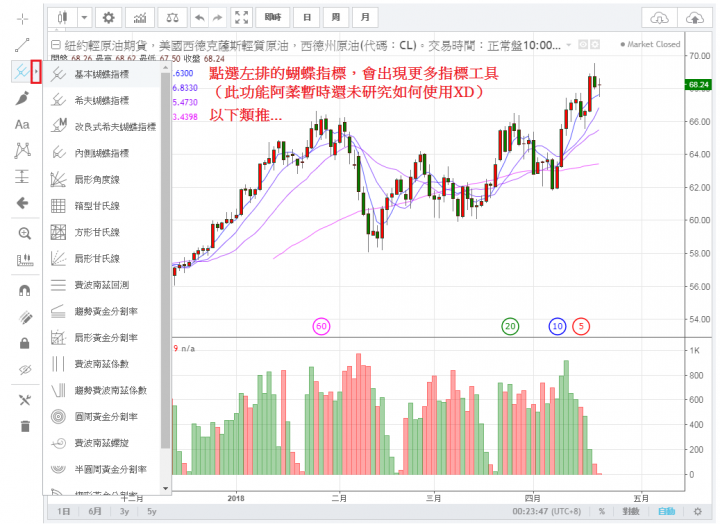Image resolution: width=720 pixels, height=524 pixels.
Task: Choose 內側蝴蝶指標 from the tool list
Action: click(102, 153)
